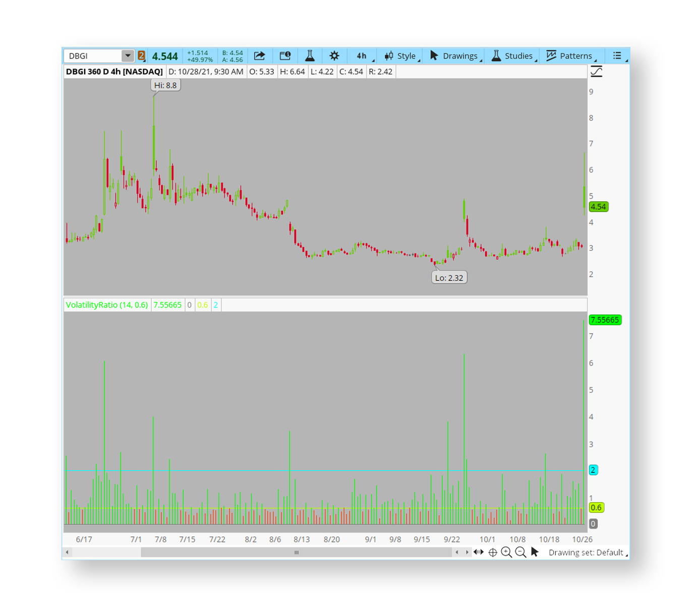This screenshot has height=613, width=700.
Task: Open the Patterns menu
Action: click(x=570, y=56)
